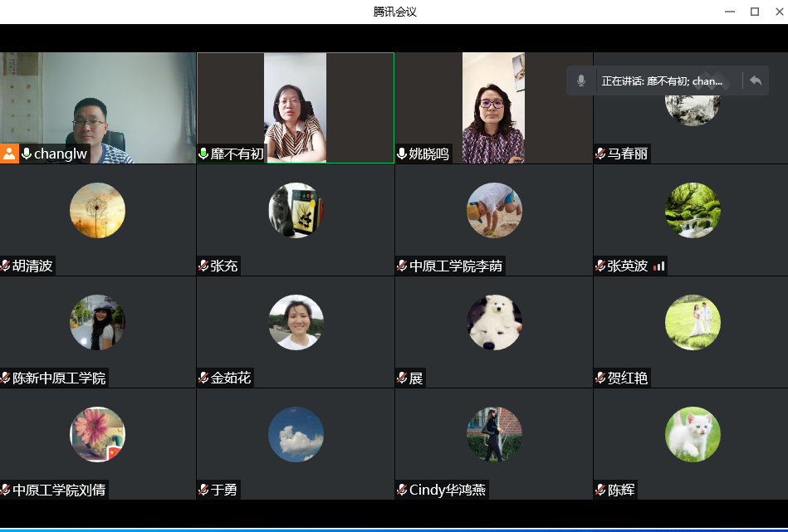Click the microphone icon beside 姚晓鸣
788x532 pixels.
tap(402, 154)
